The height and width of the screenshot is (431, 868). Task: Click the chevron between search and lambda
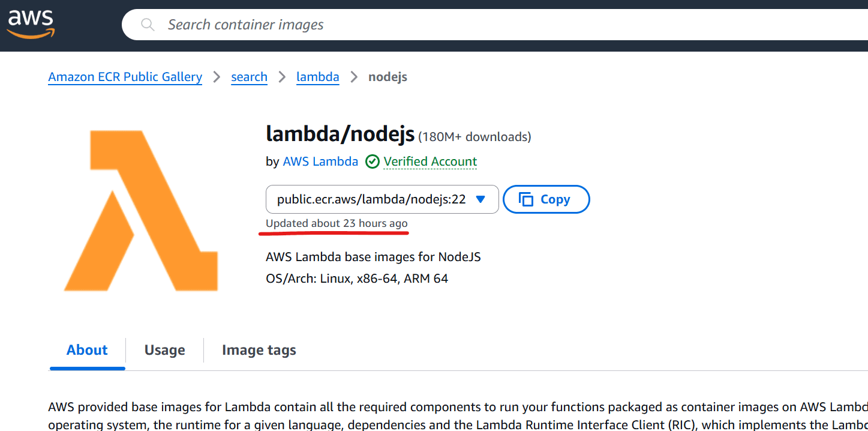pos(281,77)
